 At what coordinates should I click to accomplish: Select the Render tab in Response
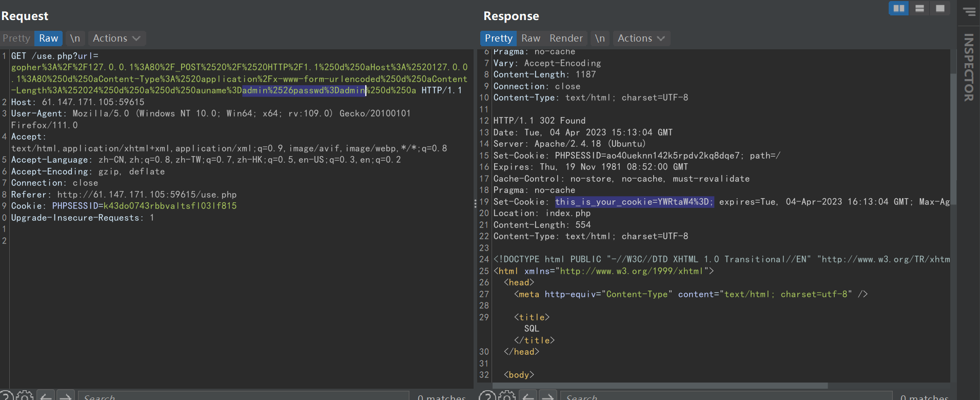[x=566, y=38]
